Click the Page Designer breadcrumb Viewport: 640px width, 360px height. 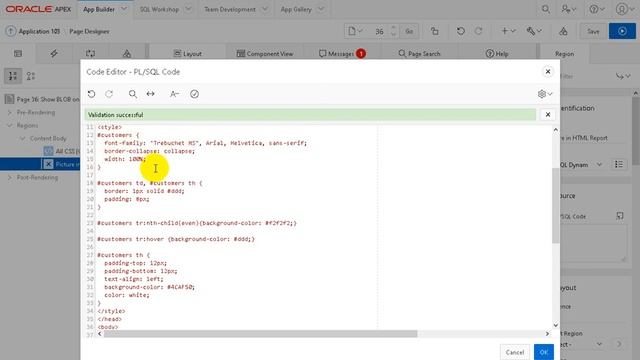coord(89,31)
